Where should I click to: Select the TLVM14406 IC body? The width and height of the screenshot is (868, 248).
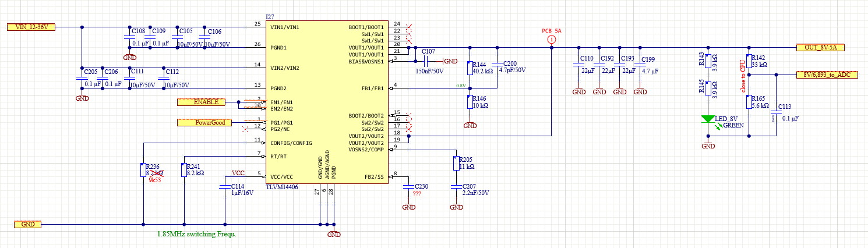(324, 102)
